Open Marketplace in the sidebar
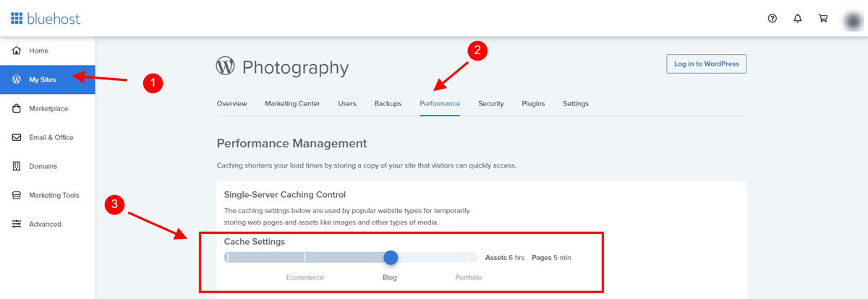 (47, 108)
